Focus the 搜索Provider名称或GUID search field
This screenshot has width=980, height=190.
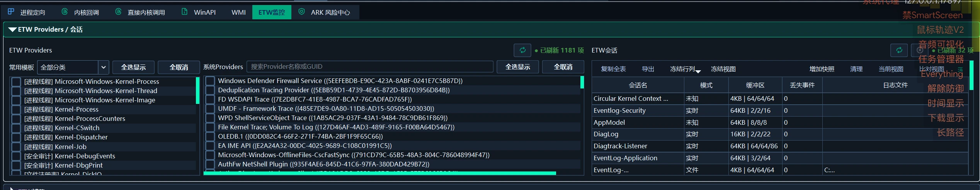point(370,66)
